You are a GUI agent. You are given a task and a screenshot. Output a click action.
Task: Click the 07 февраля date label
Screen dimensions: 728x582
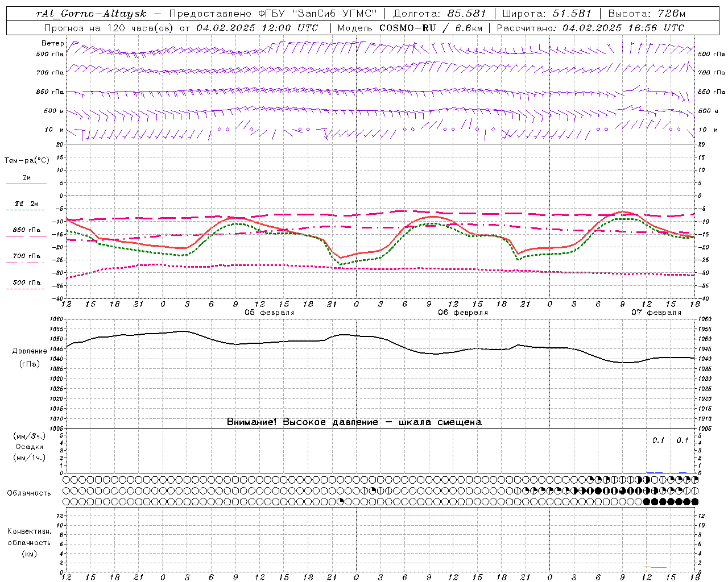click(x=656, y=313)
